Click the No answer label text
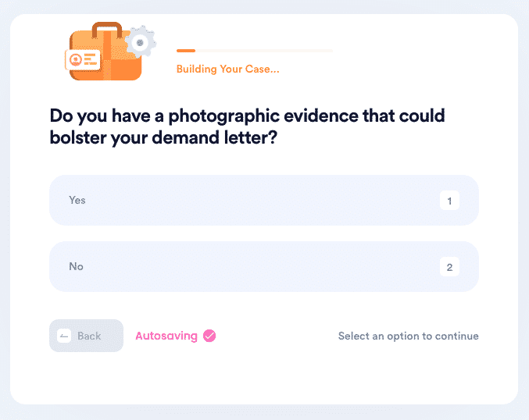 pos(76,267)
